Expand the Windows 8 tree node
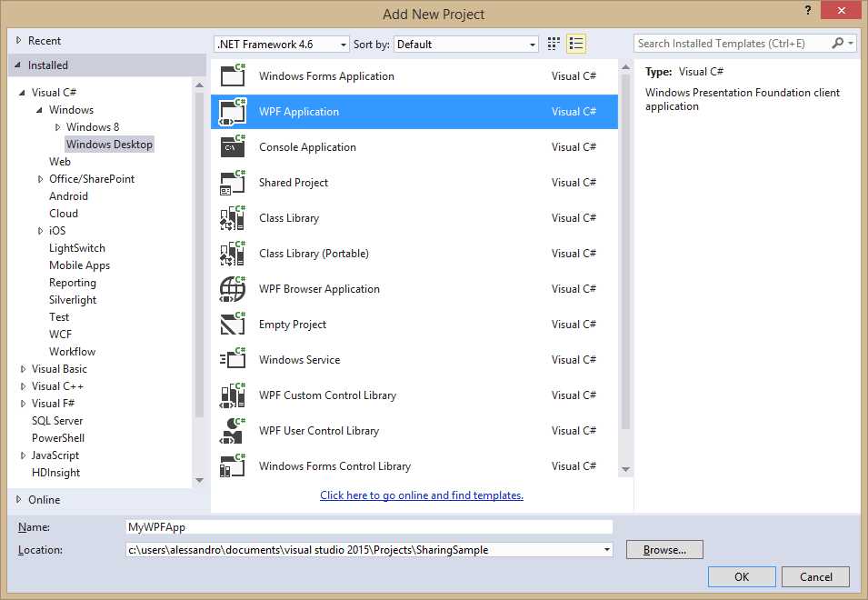 click(56, 126)
